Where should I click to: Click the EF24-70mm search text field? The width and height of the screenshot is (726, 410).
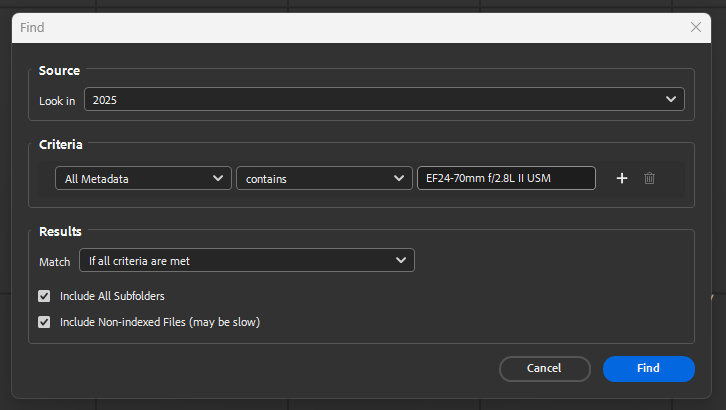(506, 178)
